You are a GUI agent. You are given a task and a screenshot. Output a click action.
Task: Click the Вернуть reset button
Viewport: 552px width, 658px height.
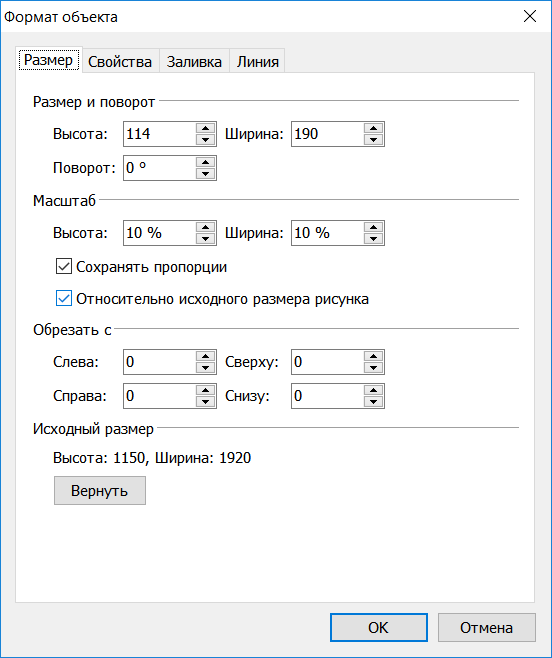100,490
